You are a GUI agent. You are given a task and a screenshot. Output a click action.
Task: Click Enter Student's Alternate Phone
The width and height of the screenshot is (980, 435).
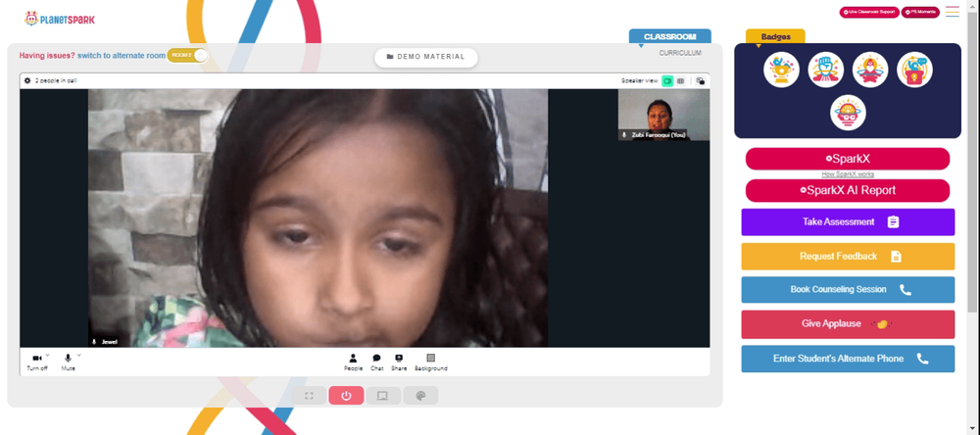[x=848, y=359]
